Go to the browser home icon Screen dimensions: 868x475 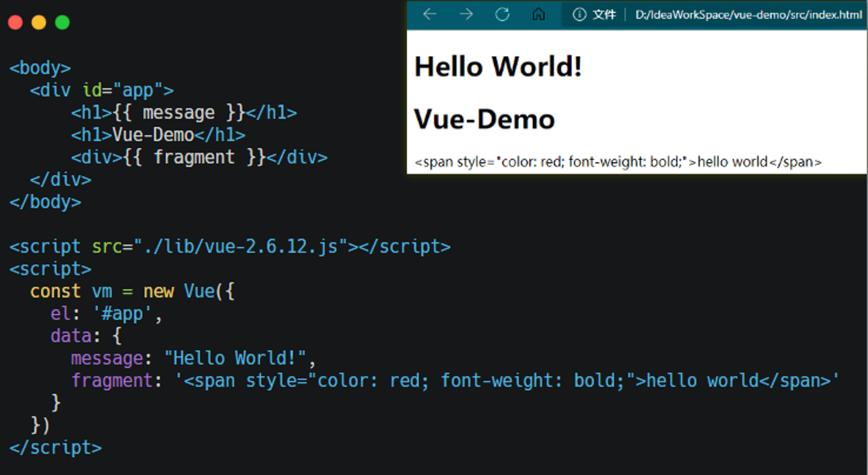539,14
